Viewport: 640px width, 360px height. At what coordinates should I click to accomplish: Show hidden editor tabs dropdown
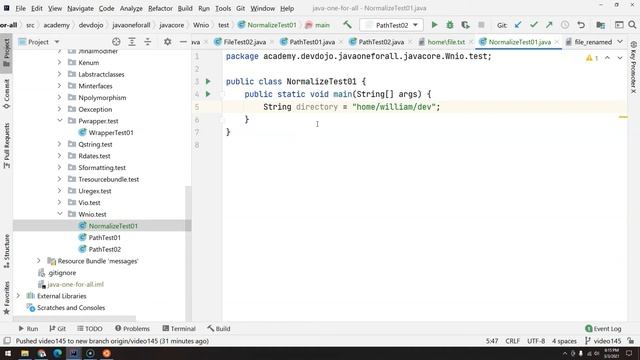pos(620,42)
